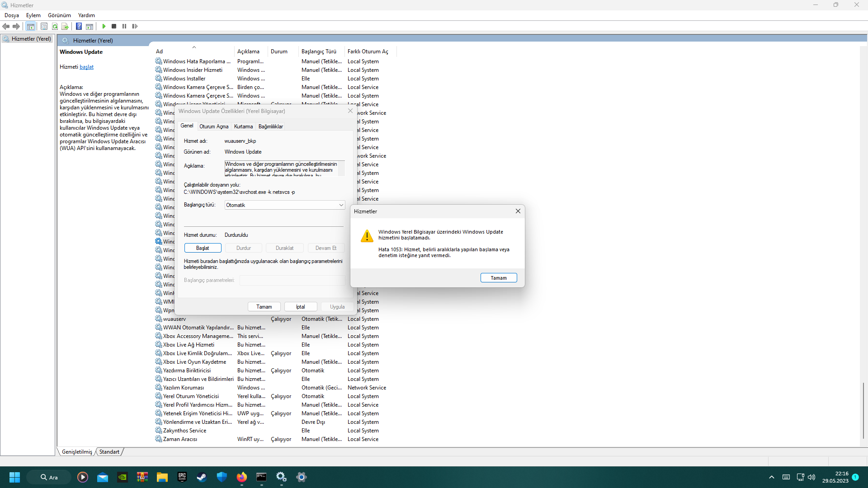Click the Başlat button in properties dialog
The height and width of the screenshot is (488, 868).
click(x=203, y=248)
